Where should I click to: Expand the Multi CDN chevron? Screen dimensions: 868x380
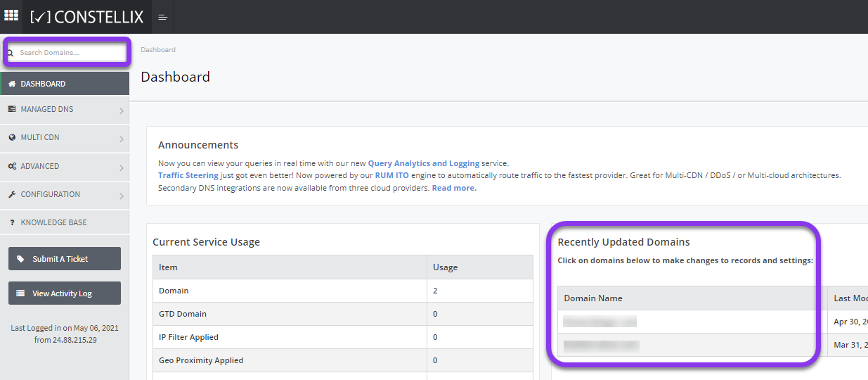click(121, 139)
